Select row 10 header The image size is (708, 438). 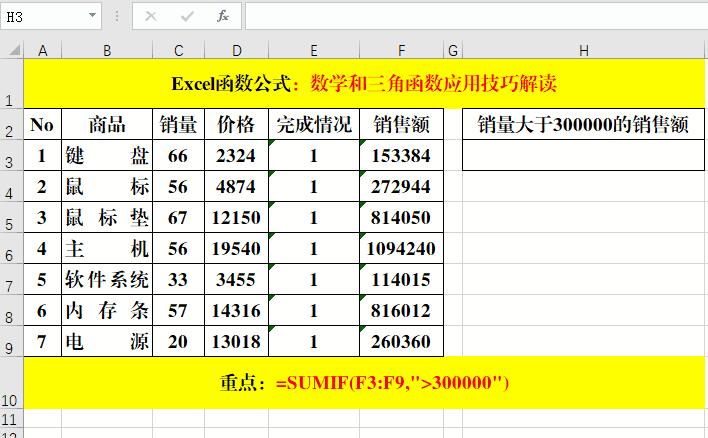pos(11,382)
